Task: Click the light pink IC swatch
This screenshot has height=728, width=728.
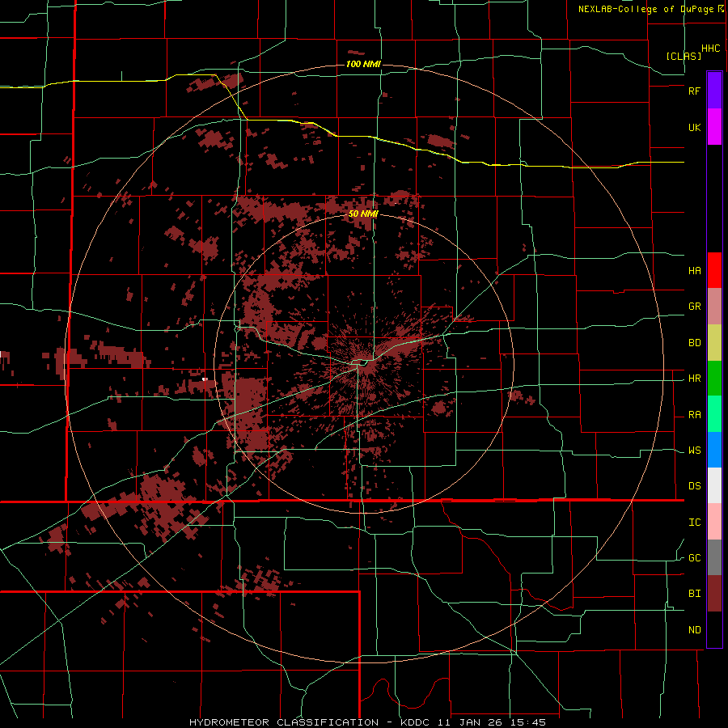Action: [714, 522]
